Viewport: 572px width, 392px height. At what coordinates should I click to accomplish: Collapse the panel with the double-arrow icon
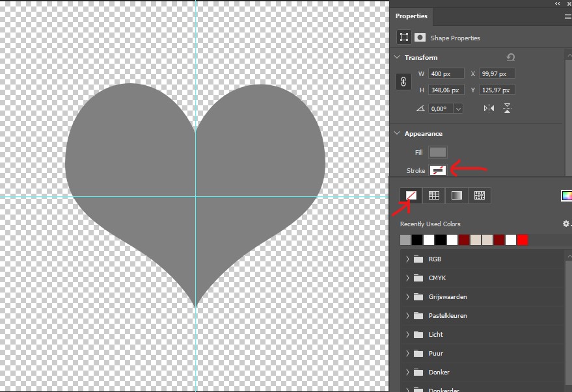[x=558, y=4]
